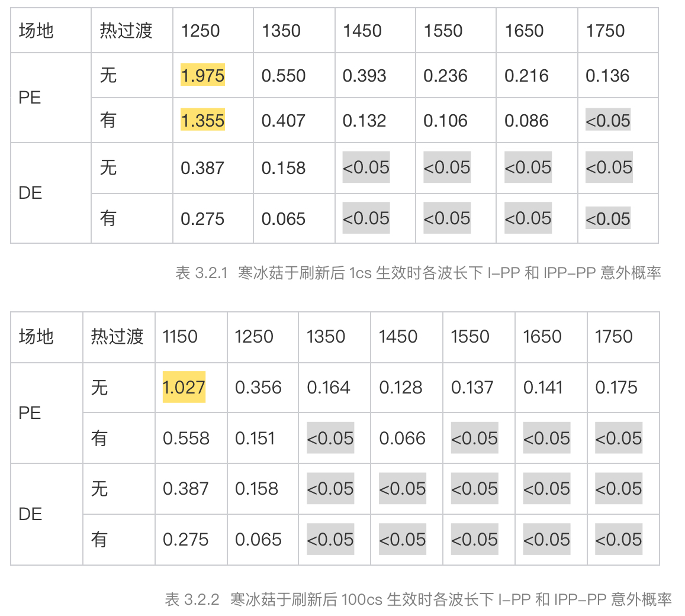Select the highlighted 1.355 value cell
685x616 pixels.
tap(202, 121)
